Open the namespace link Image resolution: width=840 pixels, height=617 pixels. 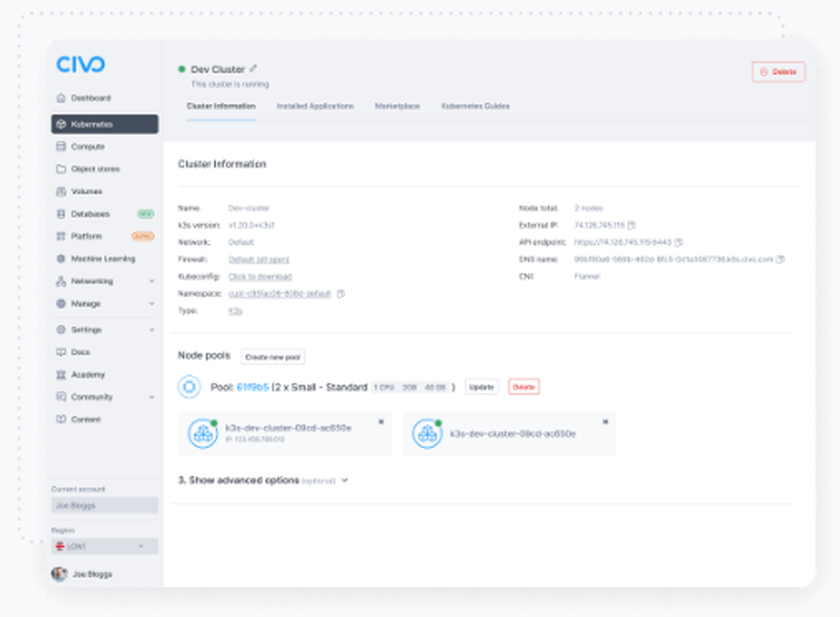280,294
